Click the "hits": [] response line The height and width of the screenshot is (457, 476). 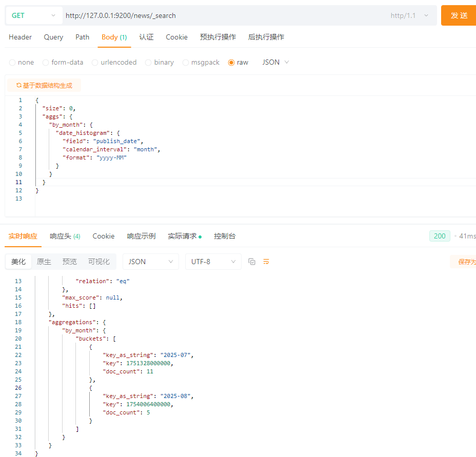(x=79, y=306)
